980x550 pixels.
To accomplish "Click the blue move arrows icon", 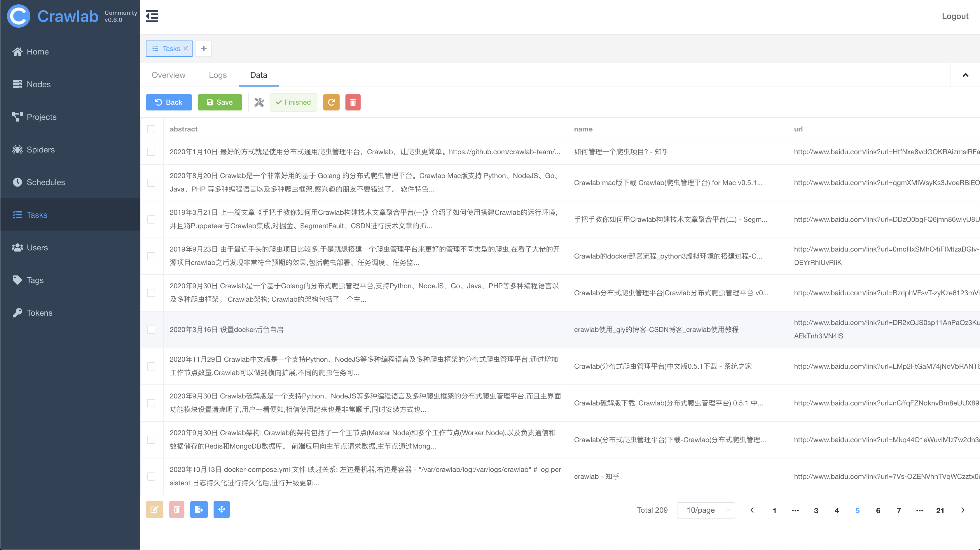I will (221, 509).
